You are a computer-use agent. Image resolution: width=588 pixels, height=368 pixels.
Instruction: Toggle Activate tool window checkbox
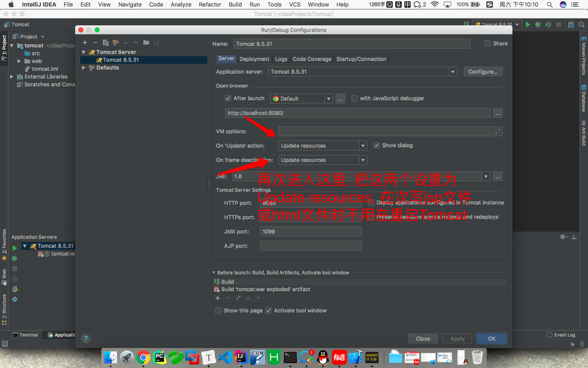coord(268,310)
